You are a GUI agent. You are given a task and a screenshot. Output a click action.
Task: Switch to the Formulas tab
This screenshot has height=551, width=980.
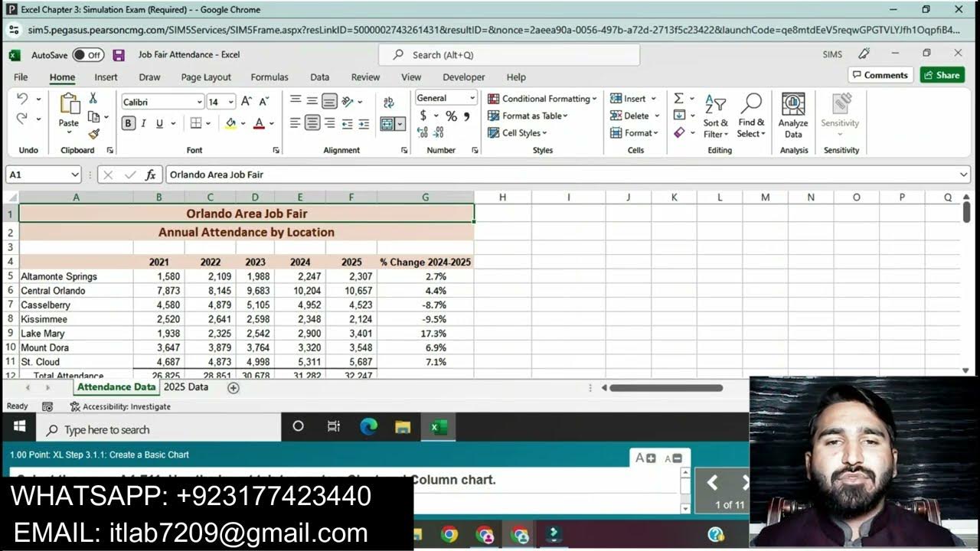pyautogui.click(x=269, y=77)
